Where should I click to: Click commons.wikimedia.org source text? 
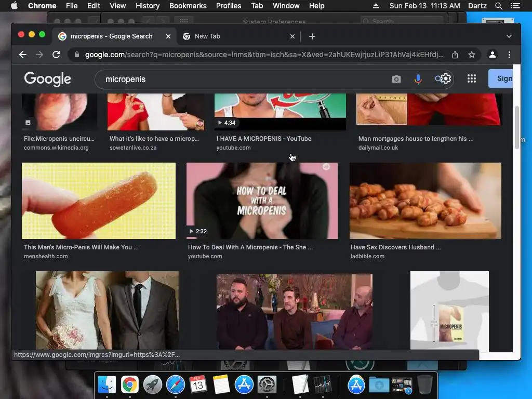tap(56, 148)
